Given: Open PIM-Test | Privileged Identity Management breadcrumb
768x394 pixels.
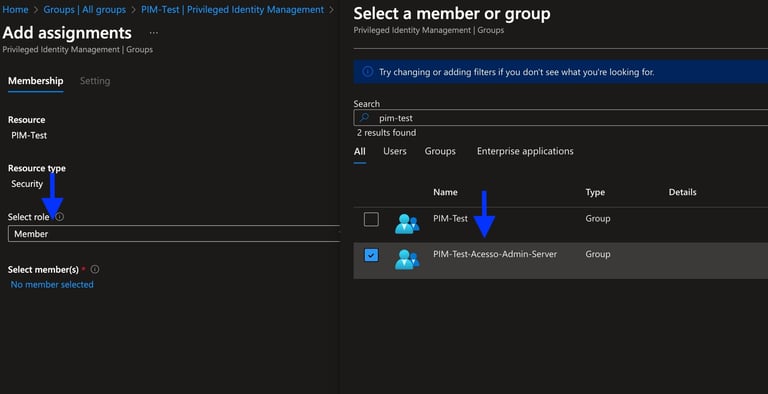Looking at the screenshot, I should click(232, 9).
